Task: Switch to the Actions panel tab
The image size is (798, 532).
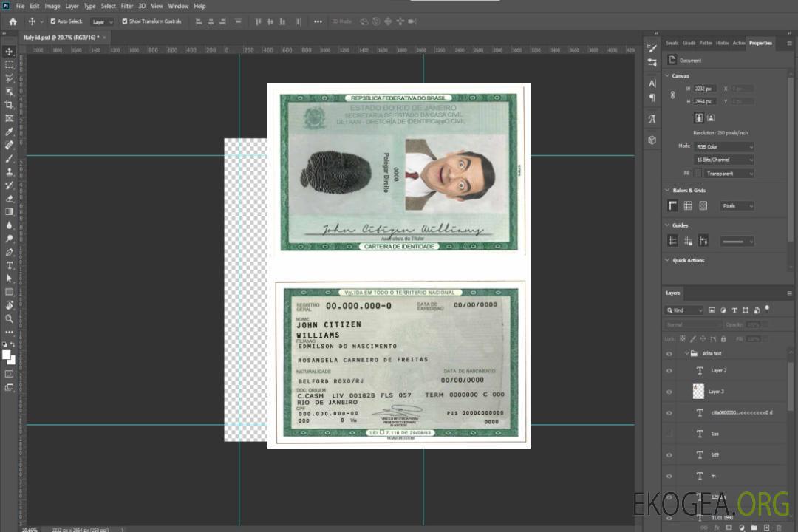Action: [x=739, y=44]
